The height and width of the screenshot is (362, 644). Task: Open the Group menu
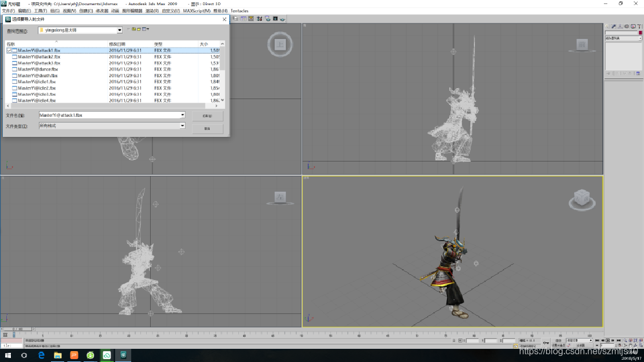pyautogui.click(x=54, y=11)
